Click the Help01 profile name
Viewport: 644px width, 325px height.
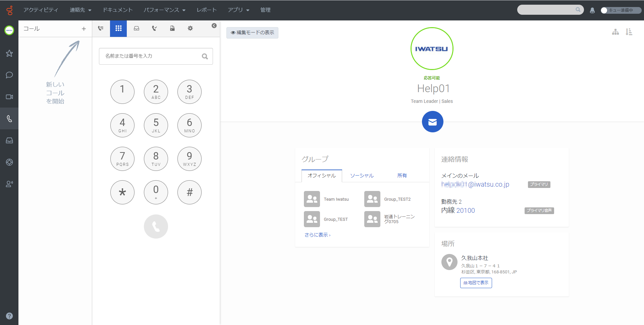(433, 88)
